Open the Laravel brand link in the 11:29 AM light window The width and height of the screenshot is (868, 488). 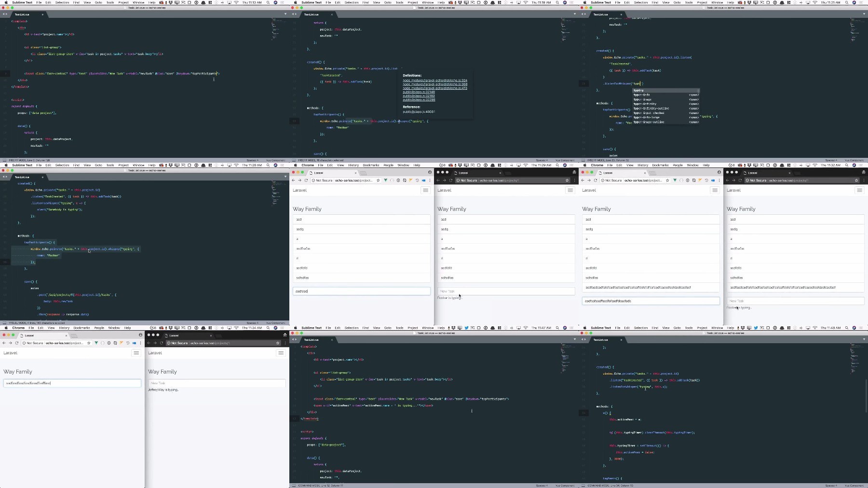pyautogui.click(x=299, y=190)
